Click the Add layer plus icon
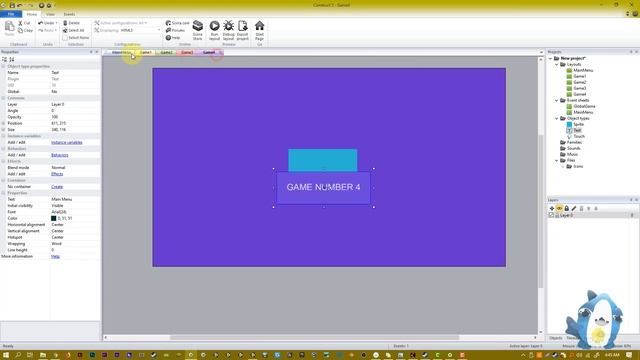Screen dimensions: 640x360 (x=552, y=209)
